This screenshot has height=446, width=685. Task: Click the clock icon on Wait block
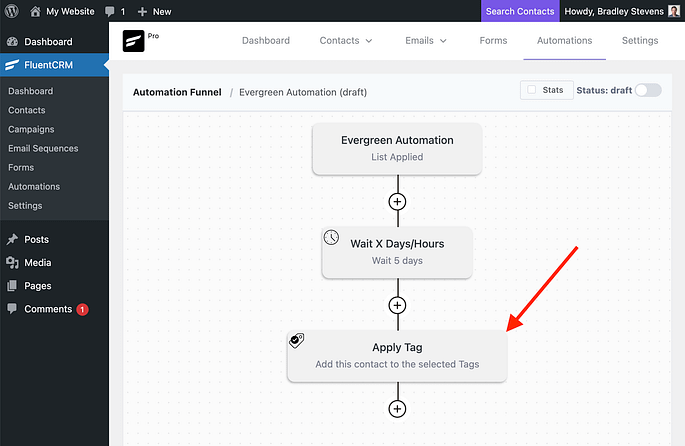coord(331,238)
